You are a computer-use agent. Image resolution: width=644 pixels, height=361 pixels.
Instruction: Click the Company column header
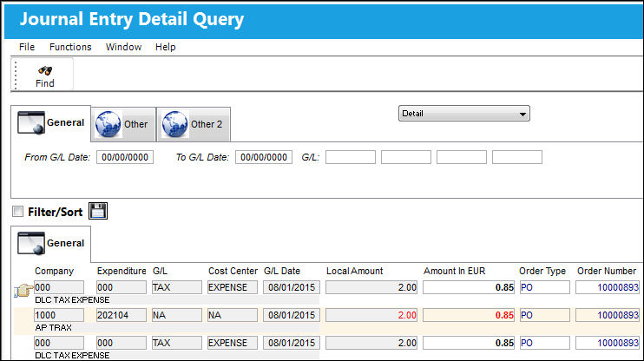click(54, 271)
